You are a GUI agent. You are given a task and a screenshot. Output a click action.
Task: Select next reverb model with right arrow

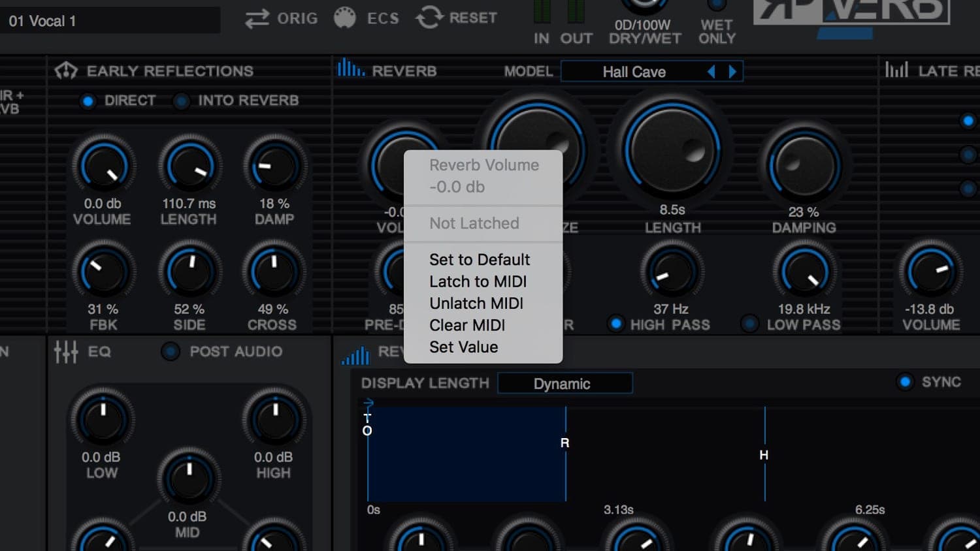(x=732, y=72)
